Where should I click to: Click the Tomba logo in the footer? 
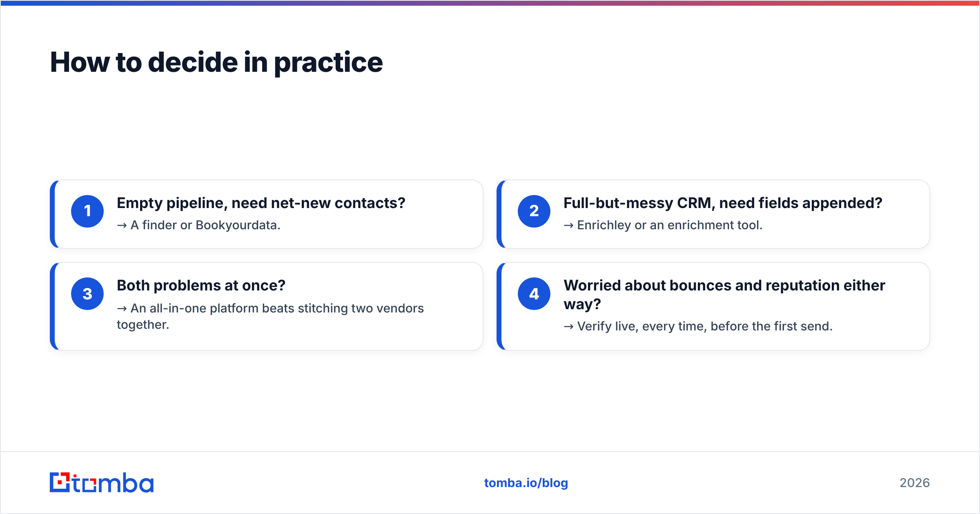pyautogui.click(x=102, y=483)
